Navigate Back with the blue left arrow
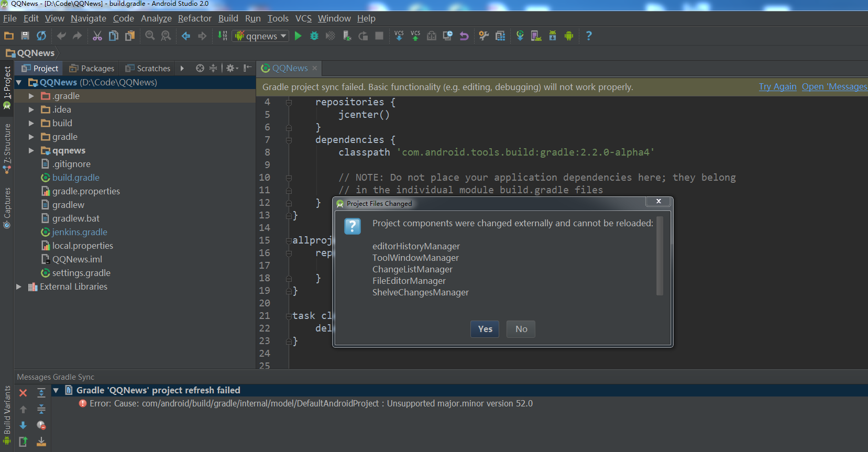 (x=186, y=36)
